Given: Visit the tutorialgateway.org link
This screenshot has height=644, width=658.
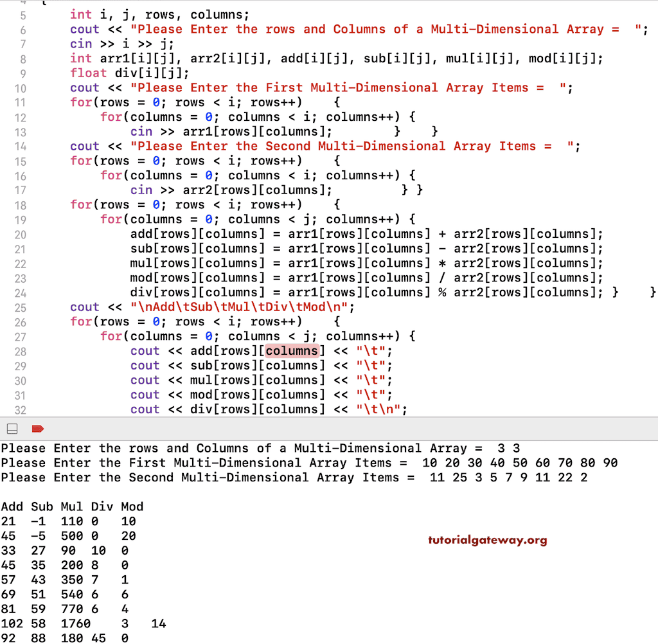Looking at the screenshot, I should pos(487,541).
